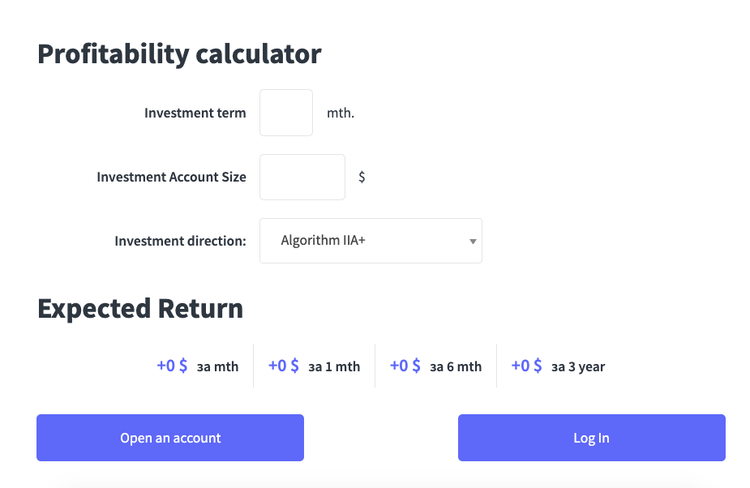The height and width of the screenshot is (488, 750).
Task: Click the Investment term input field
Action: click(x=286, y=113)
